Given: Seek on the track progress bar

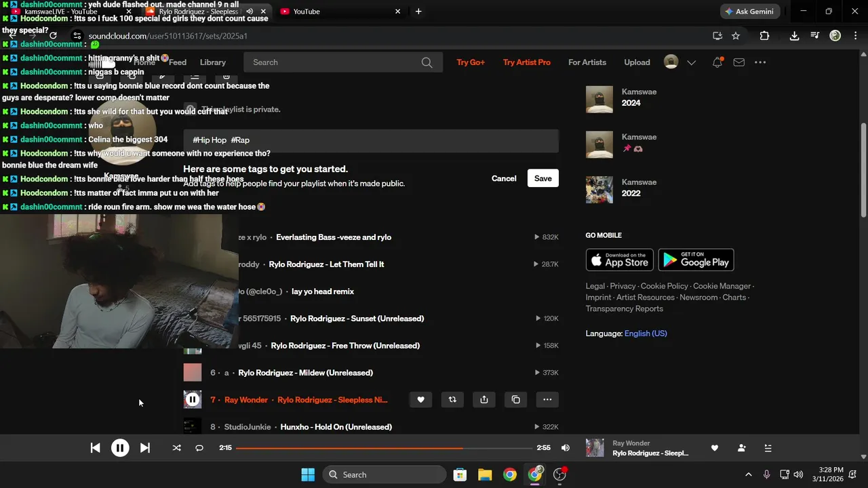Looking at the screenshot, I should pos(384,448).
